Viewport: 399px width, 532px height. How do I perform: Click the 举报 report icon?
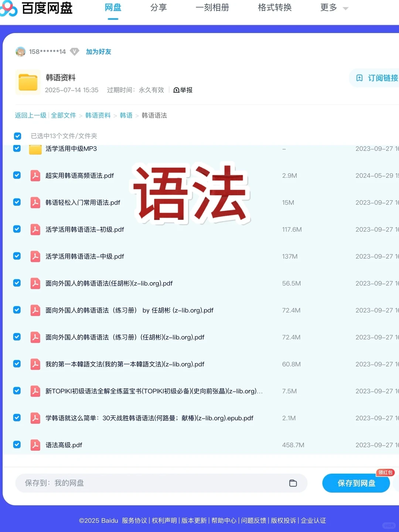176,90
